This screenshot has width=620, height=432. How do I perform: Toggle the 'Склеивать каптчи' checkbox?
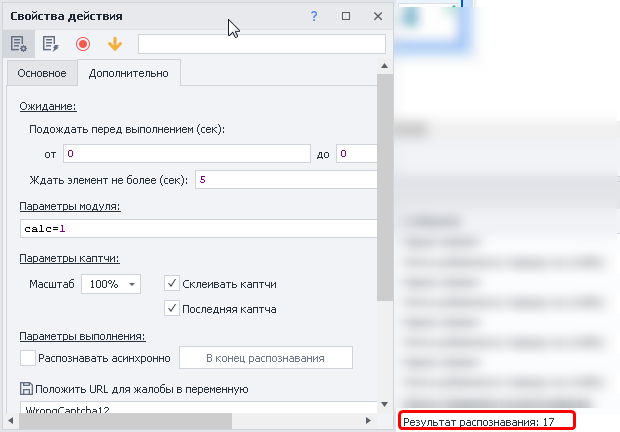click(171, 284)
